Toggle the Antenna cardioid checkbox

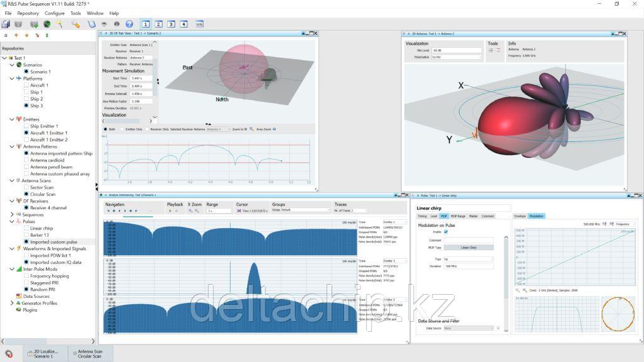(x=26, y=160)
